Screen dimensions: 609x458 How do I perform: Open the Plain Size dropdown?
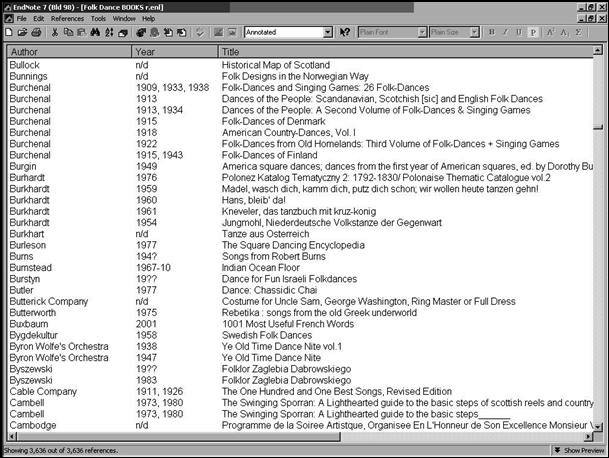(475, 32)
